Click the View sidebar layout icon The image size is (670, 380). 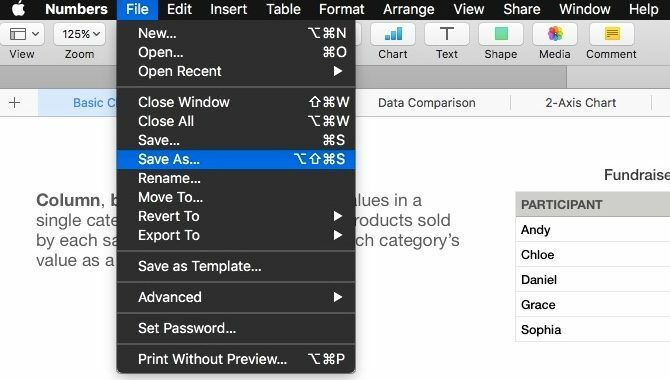[22, 34]
